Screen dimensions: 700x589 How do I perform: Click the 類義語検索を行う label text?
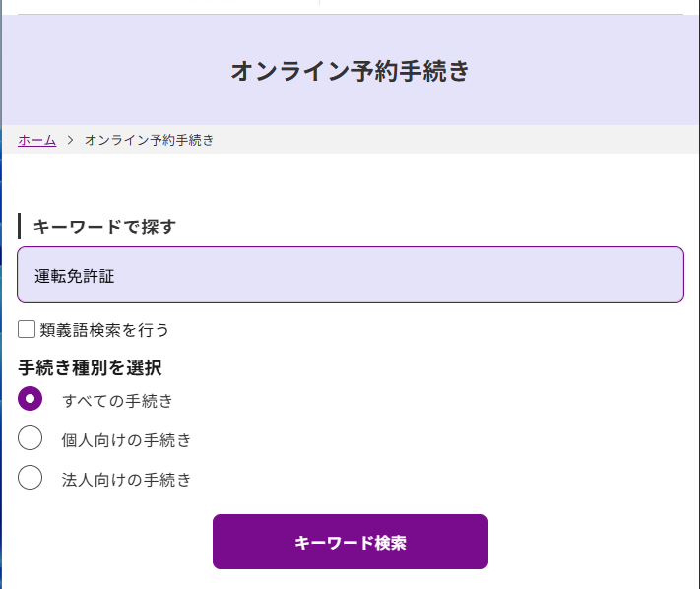tap(105, 330)
